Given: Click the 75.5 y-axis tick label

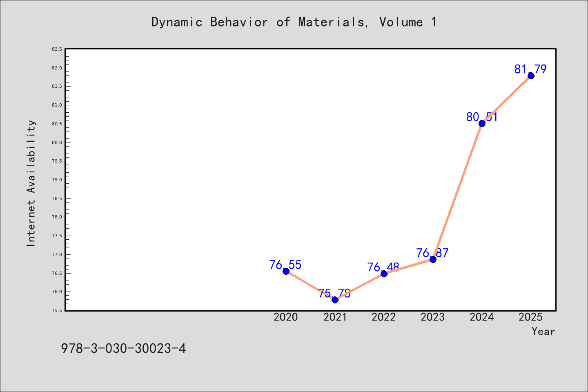Looking at the screenshot, I should point(57,310).
